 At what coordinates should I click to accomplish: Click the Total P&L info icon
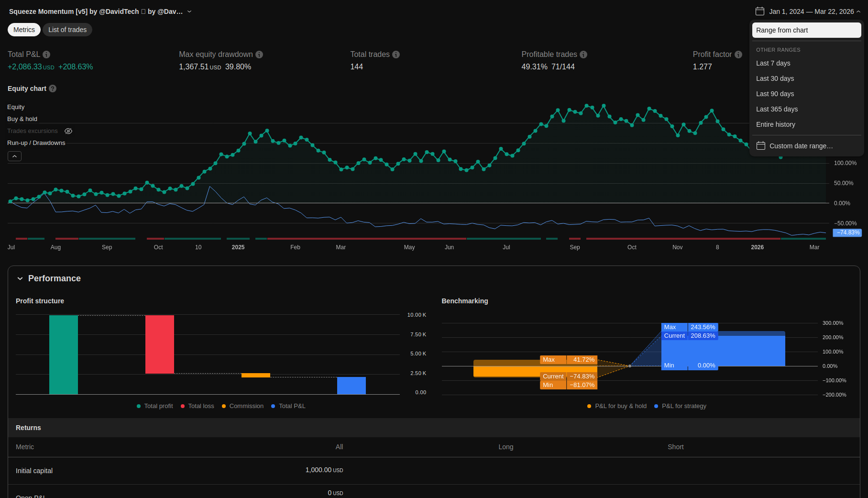pos(46,55)
